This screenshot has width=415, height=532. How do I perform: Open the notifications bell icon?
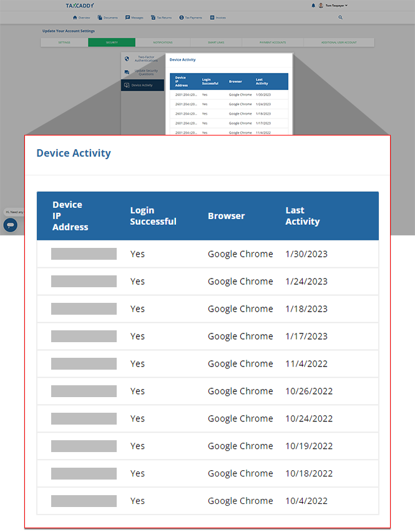pos(313,6)
